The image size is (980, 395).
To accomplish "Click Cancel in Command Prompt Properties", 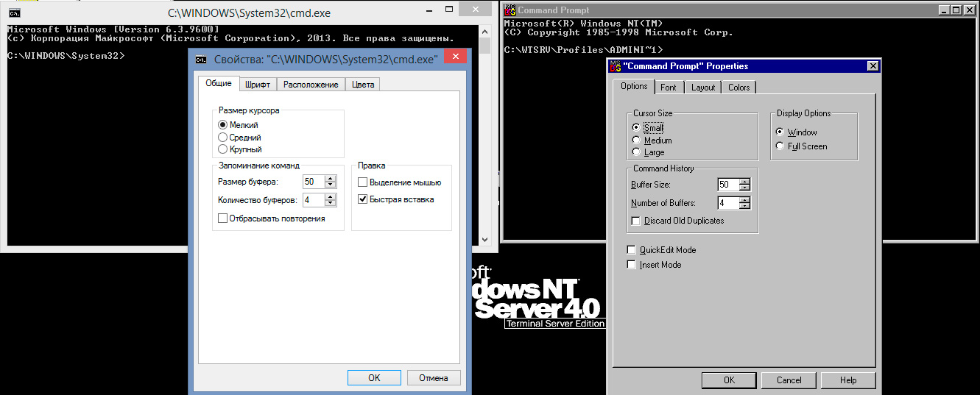I will coord(789,380).
